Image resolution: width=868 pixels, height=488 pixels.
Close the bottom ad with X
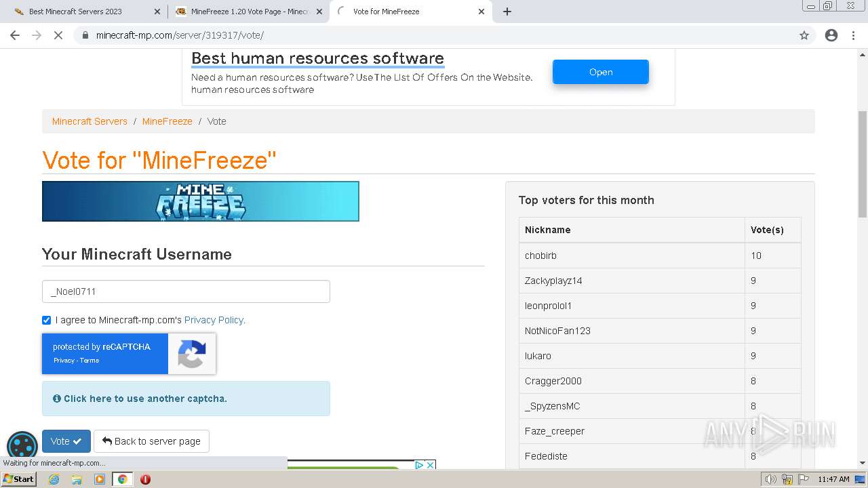click(x=430, y=465)
